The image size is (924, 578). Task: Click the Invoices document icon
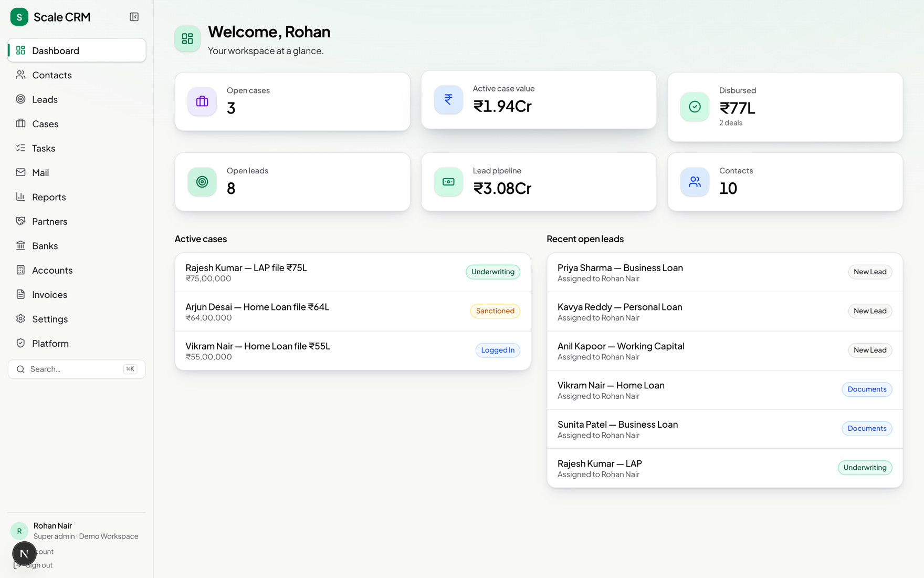(20, 294)
